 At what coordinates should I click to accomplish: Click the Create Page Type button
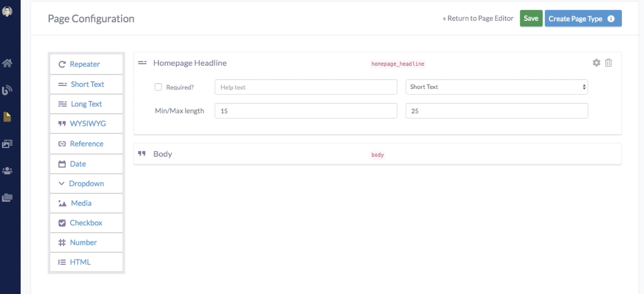coord(583,18)
